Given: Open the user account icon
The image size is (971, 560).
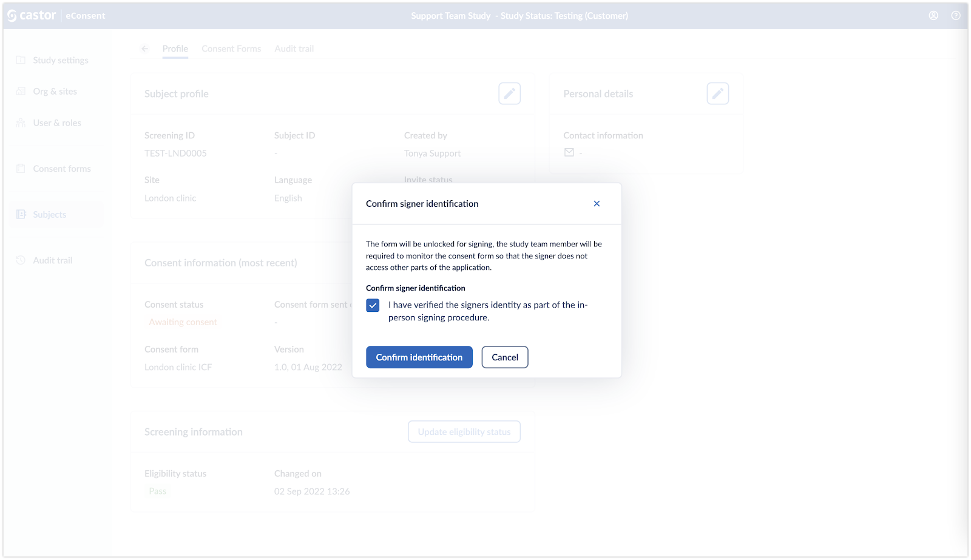Looking at the screenshot, I should pyautogui.click(x=933, y=16).
